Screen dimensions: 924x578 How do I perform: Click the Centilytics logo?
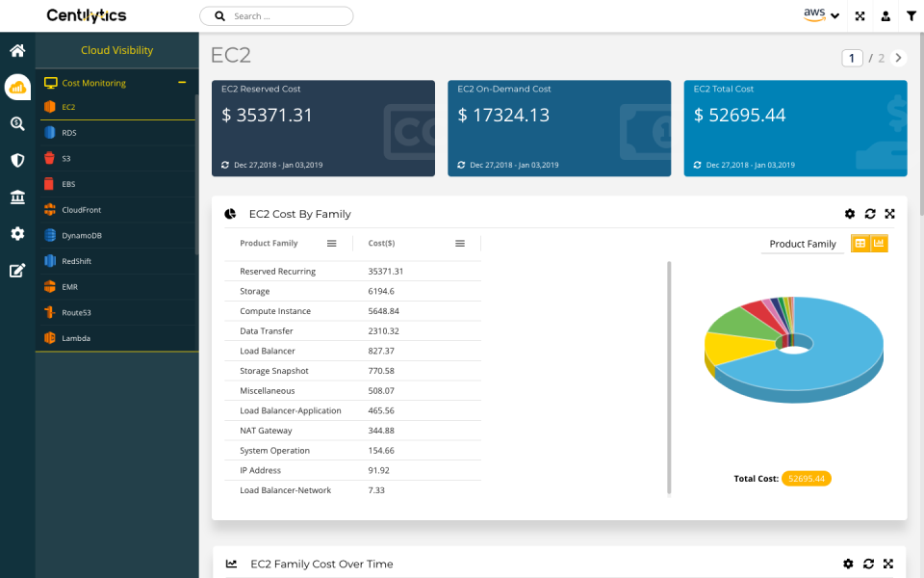pos(85,15)
